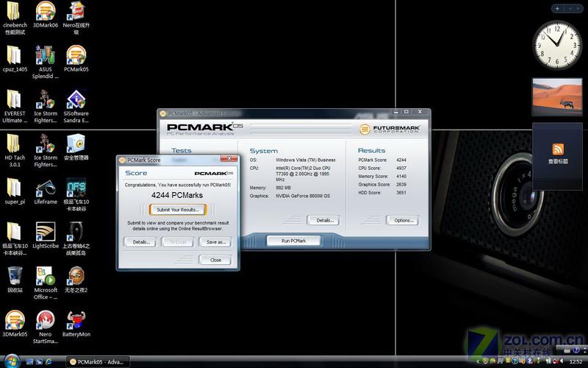Expand hidden tray icons arrow
The height and width of the screenshot is (368, 588).
tap(478, 361)
